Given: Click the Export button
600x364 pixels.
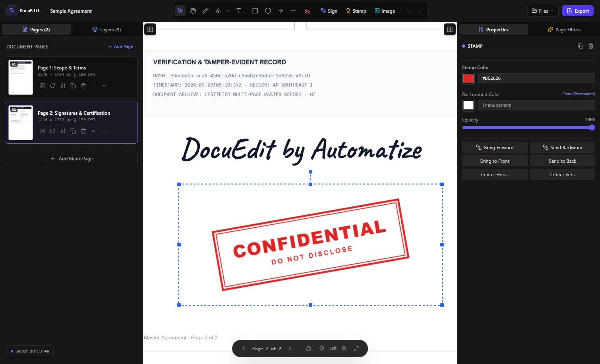Looking at the screenshot, I should click(x=578, y=11).
